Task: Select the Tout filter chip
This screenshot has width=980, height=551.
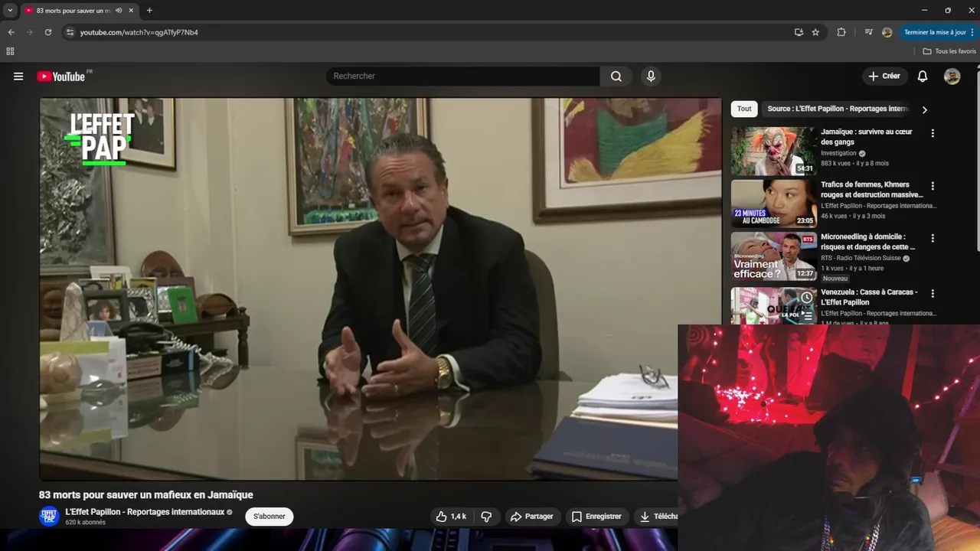Action: click(x=744, y=109)
